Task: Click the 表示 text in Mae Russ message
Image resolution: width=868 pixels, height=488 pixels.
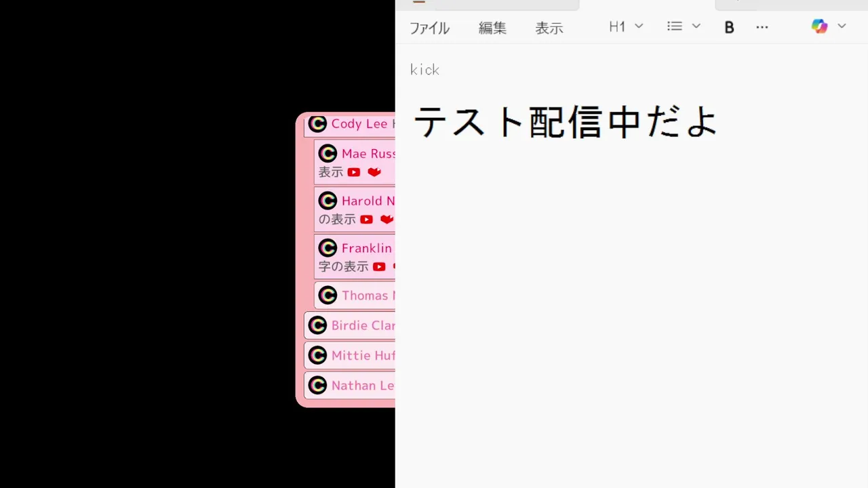Action: click(331, 172)
